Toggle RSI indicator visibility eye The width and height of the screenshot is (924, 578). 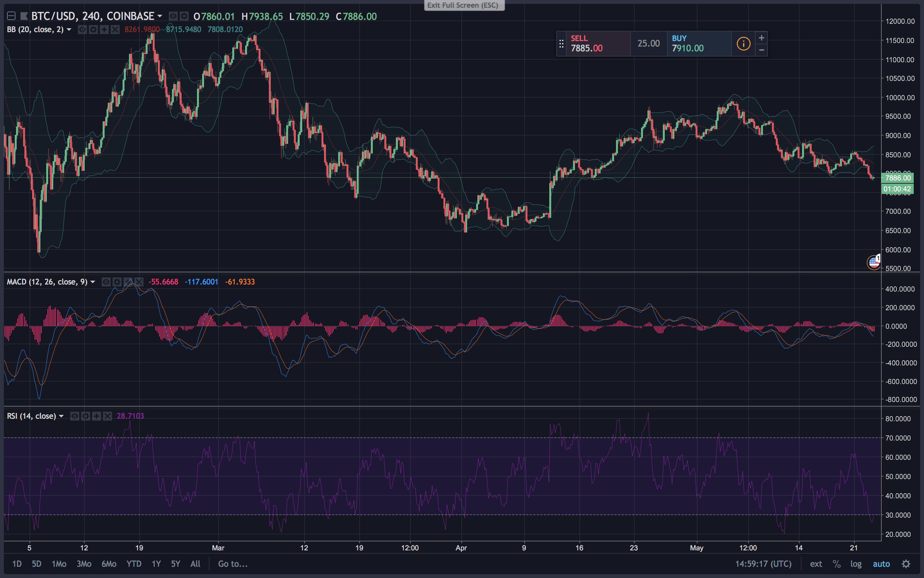point(75,416)
